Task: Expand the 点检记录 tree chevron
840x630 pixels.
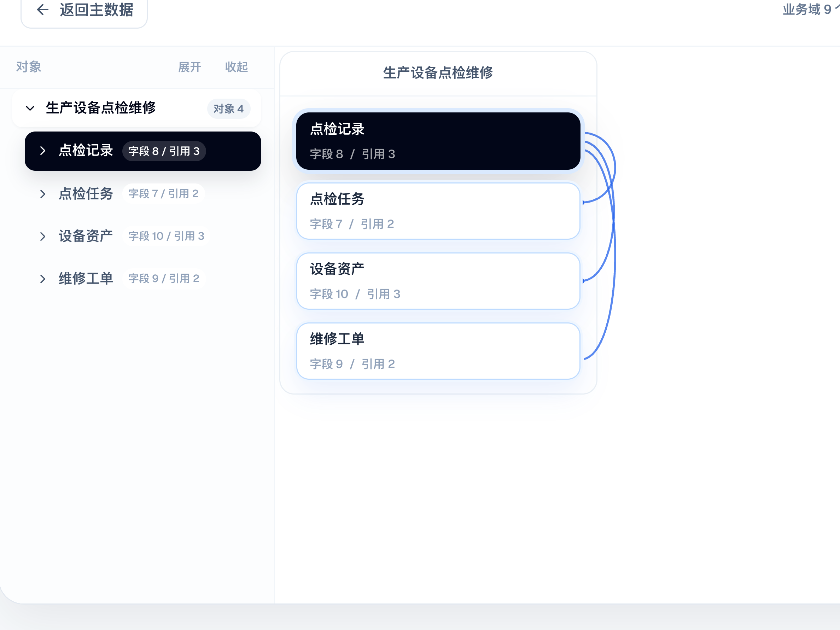Action: [x=42, y=151]
